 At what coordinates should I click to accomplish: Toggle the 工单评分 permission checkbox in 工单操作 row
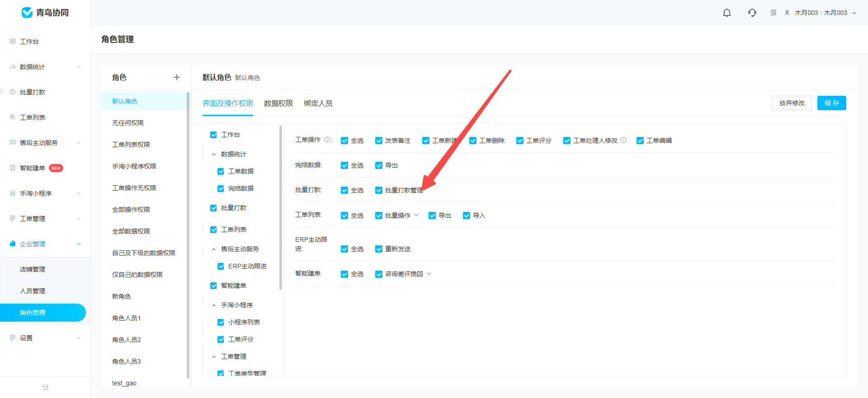[x=520, y=140]
